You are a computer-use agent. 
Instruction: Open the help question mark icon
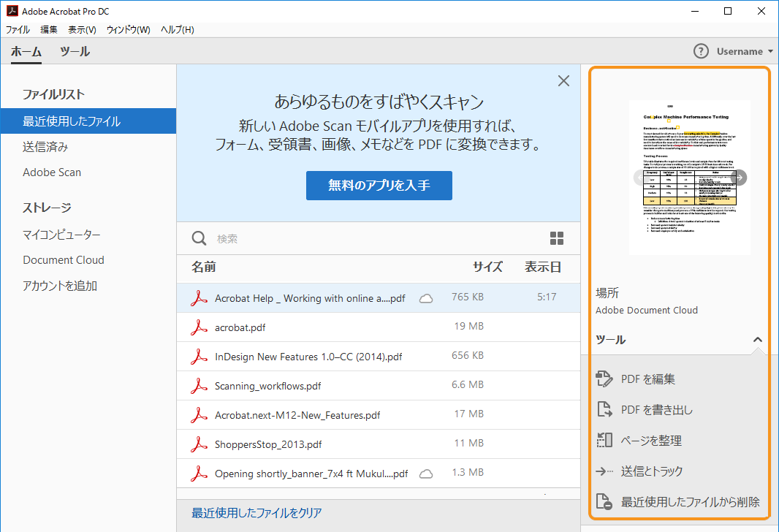(701, 51)
